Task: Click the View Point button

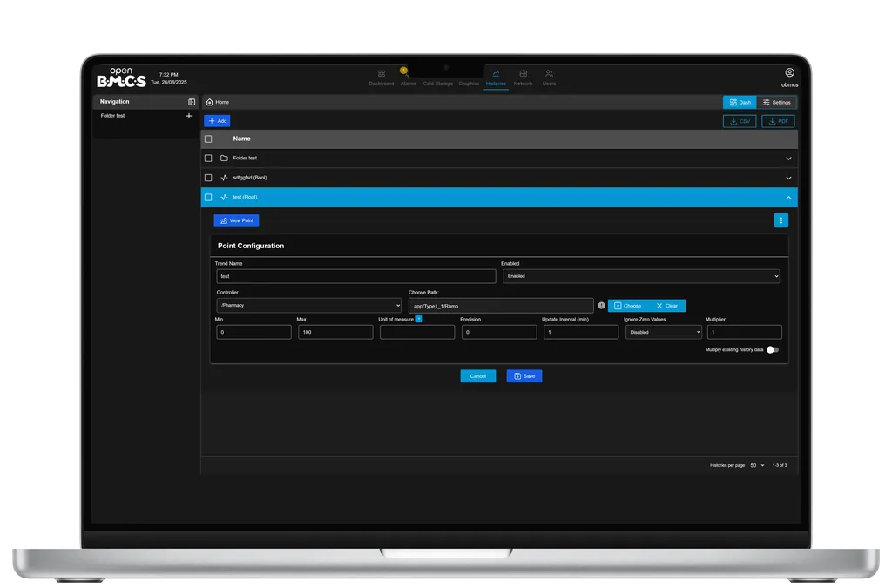Action: point(237,220)
